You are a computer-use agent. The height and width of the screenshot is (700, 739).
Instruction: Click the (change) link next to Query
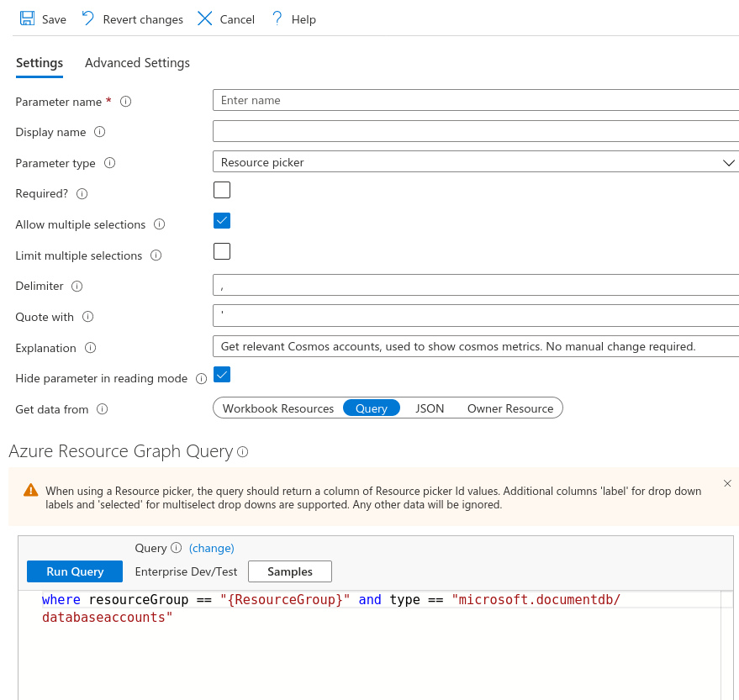click(x=211, y=548)
